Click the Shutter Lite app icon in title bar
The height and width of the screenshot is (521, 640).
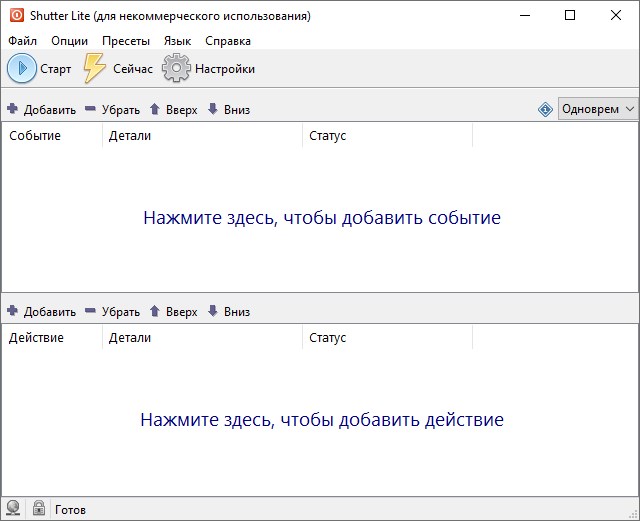coord(17,16)
